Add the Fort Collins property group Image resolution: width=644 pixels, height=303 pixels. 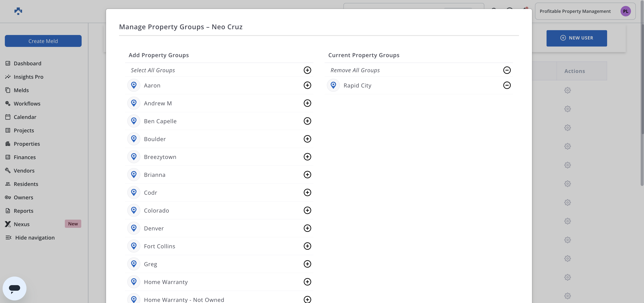point(307,246)
